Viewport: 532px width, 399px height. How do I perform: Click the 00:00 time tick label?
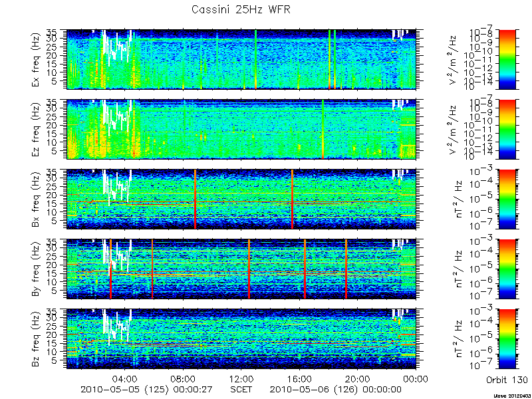tap(416, 378)
